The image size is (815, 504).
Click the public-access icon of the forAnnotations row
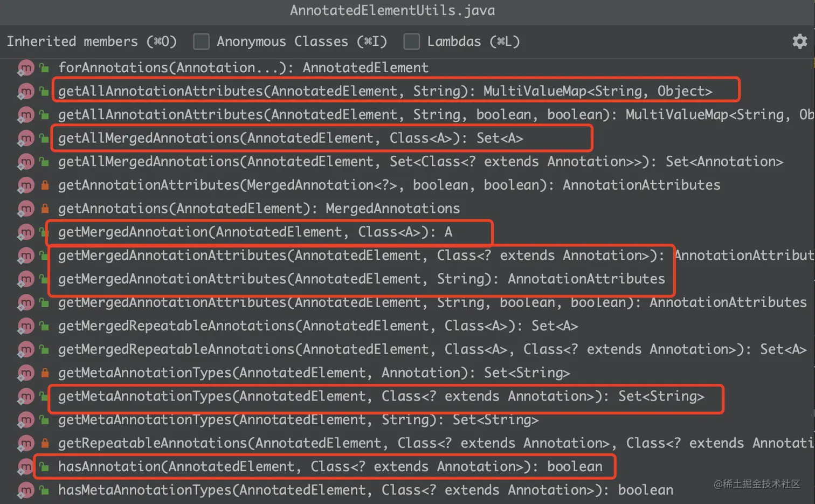tap(45, 68)
